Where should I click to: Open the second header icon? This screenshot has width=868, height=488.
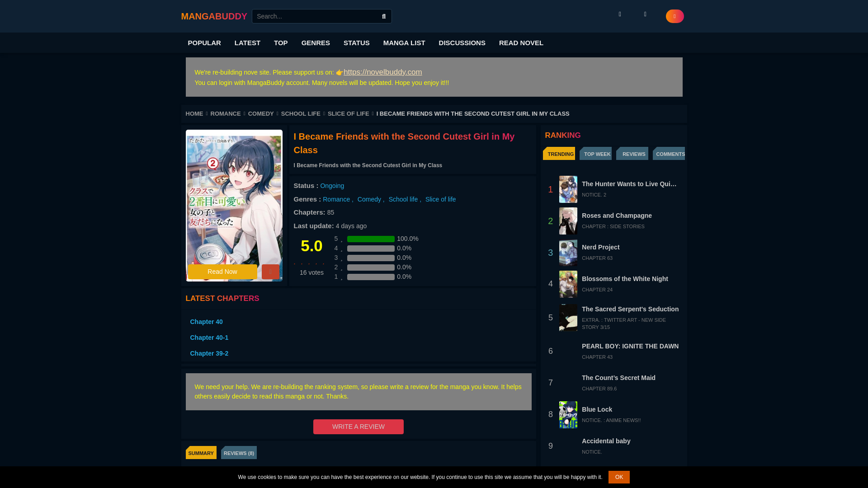645,14
